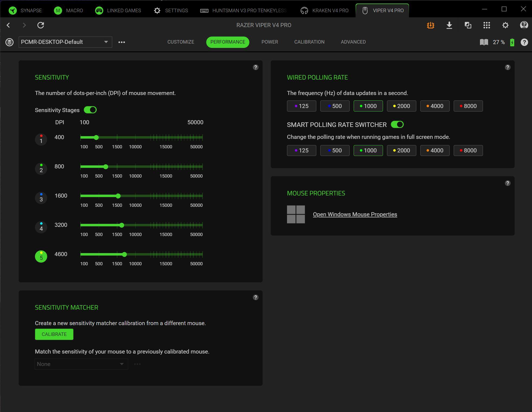Screen dimensions: 532x412
Task: Click the overlapping windows icon in toolbar
Action: pos(468,25)
